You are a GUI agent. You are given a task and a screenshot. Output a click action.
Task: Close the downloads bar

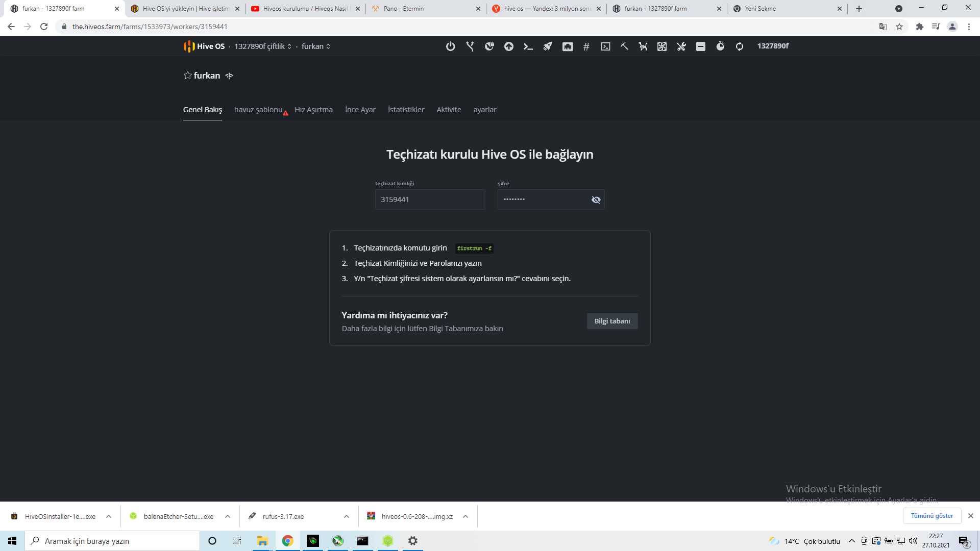coord(971,516)
